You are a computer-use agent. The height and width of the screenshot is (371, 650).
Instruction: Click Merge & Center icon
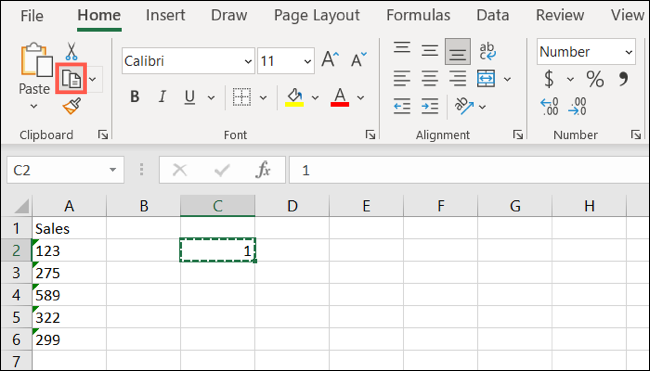pos(486,79)
